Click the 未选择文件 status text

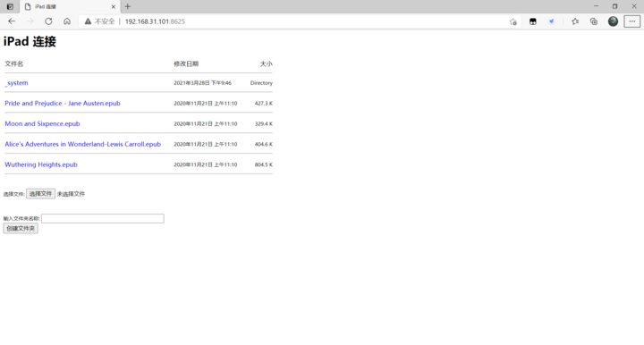[x=71, y=194]
